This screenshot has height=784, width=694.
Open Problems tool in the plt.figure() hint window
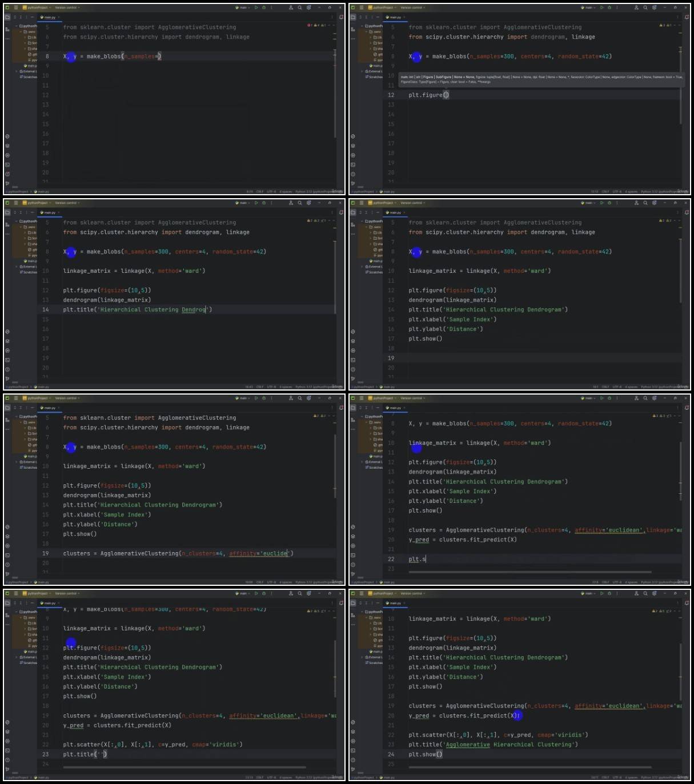tap(353, 174)
